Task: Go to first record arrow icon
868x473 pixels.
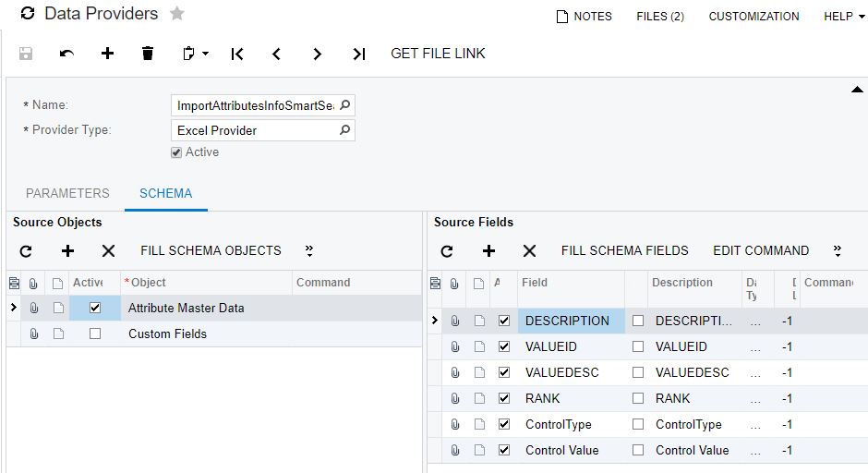Action: 237,54
